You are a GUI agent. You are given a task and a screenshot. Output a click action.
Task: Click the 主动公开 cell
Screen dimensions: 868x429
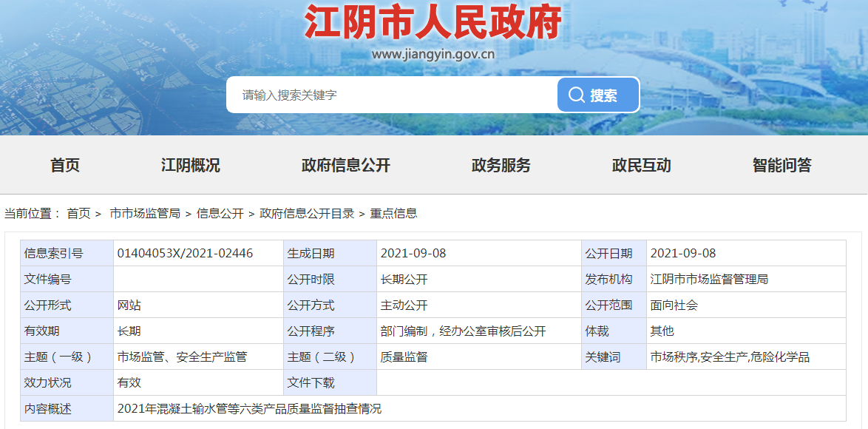[479, 305]
